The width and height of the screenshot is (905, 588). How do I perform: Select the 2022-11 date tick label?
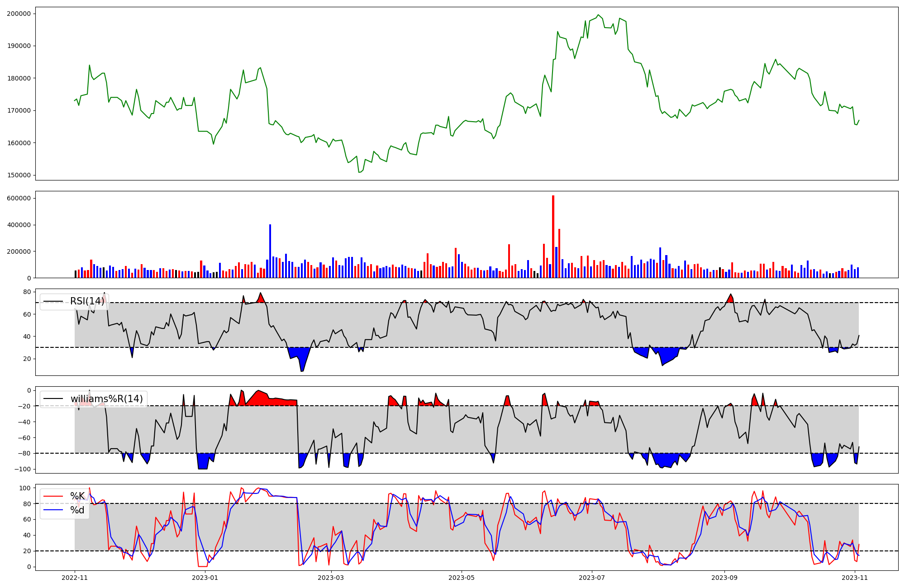pyautogui.click(x=75, y=578)
